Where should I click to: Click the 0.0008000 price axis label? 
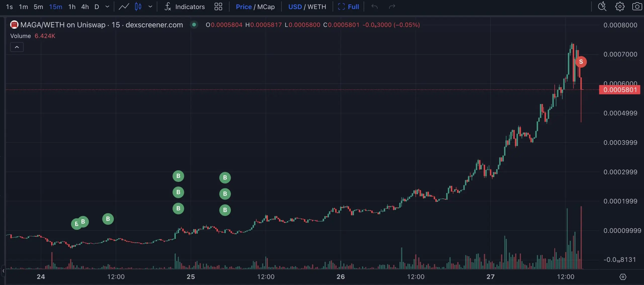[x=620, y=25]
